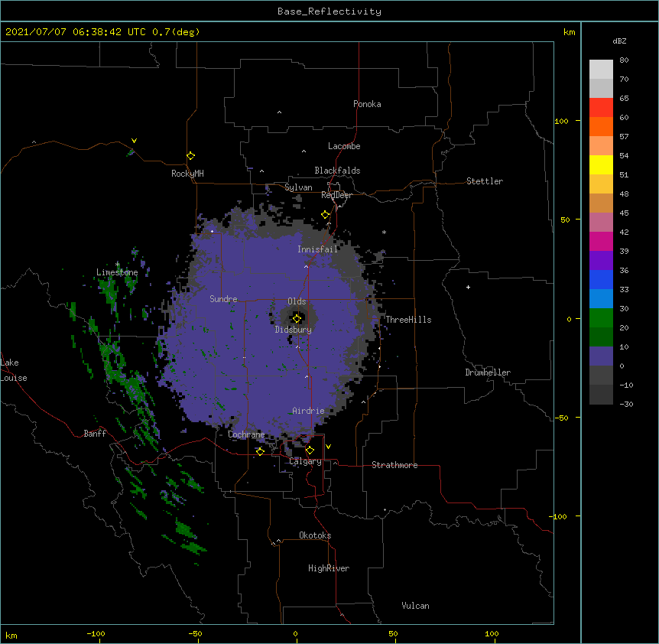The image size is (659, 644).
Task: Click the white asterisk marker east of Innisfail
Action: point(384,232)
